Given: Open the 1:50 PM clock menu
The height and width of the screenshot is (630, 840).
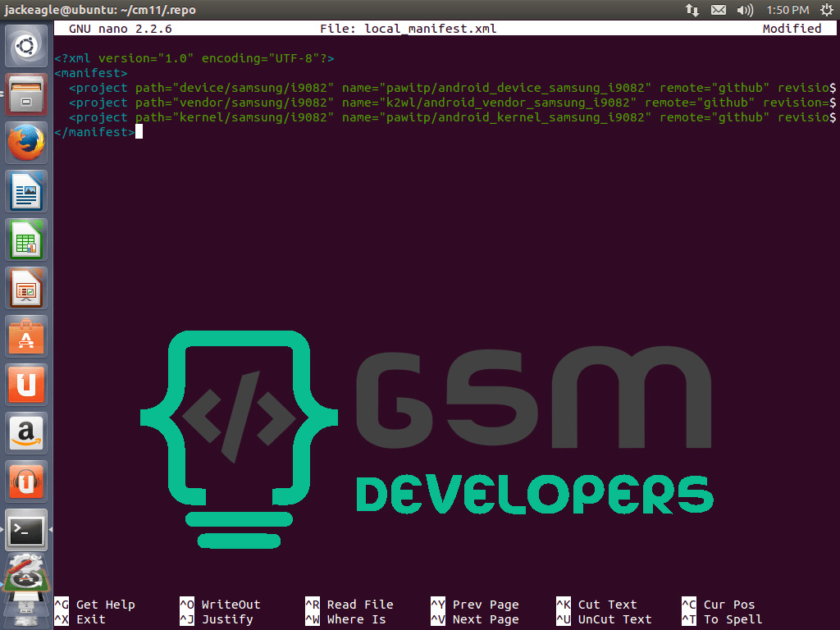Looking at the screenshot, I should (787, 10).
